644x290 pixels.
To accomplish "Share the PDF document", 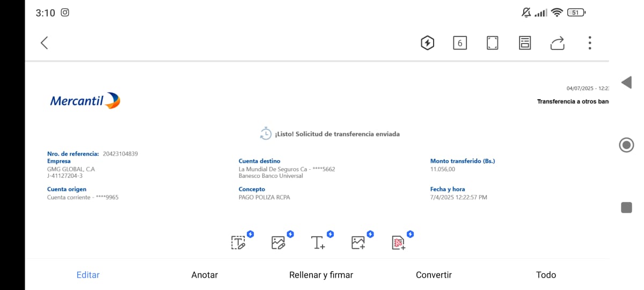I will click(558, 43).
